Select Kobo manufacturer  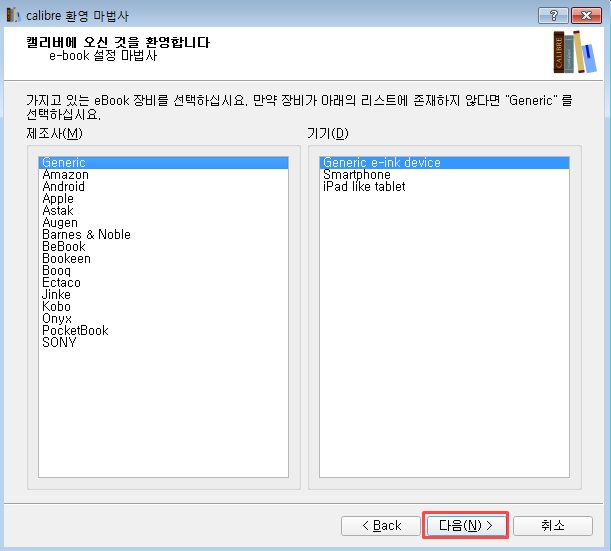tap(163, 307)
